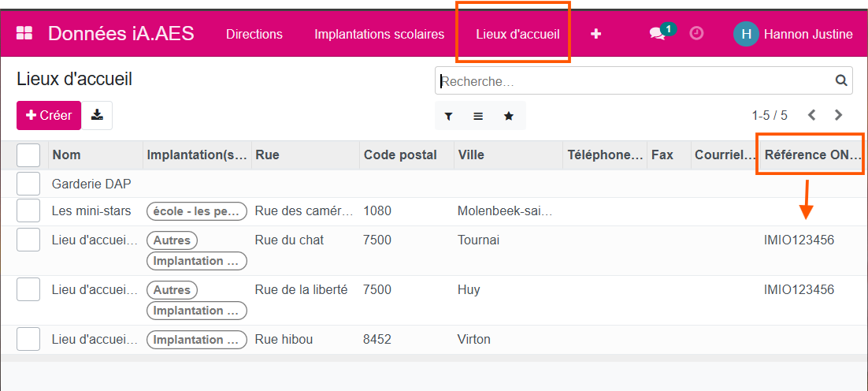Click the plus icon in navbar
This screenshot has width=868, height=391.
(595, 34)
